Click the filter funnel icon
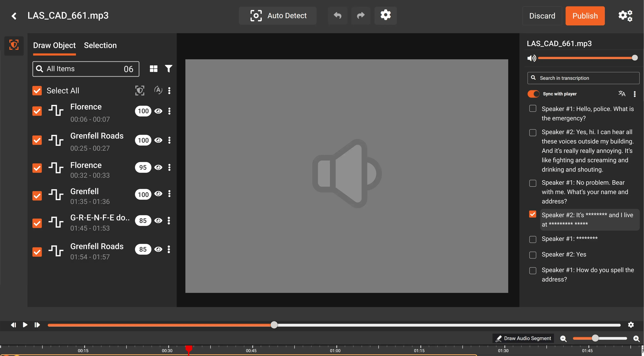The image size is (644, 356). tap(169, 69)
